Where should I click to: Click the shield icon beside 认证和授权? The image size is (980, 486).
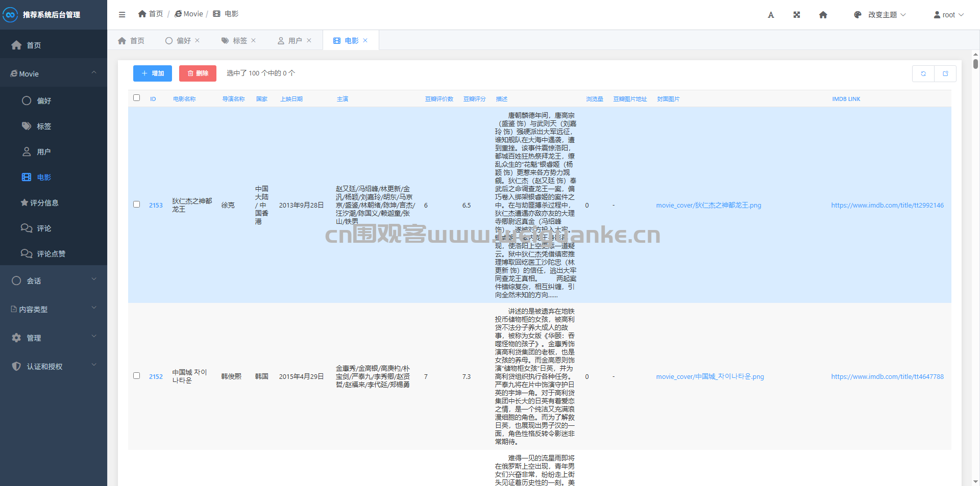(x=16, y=366)
